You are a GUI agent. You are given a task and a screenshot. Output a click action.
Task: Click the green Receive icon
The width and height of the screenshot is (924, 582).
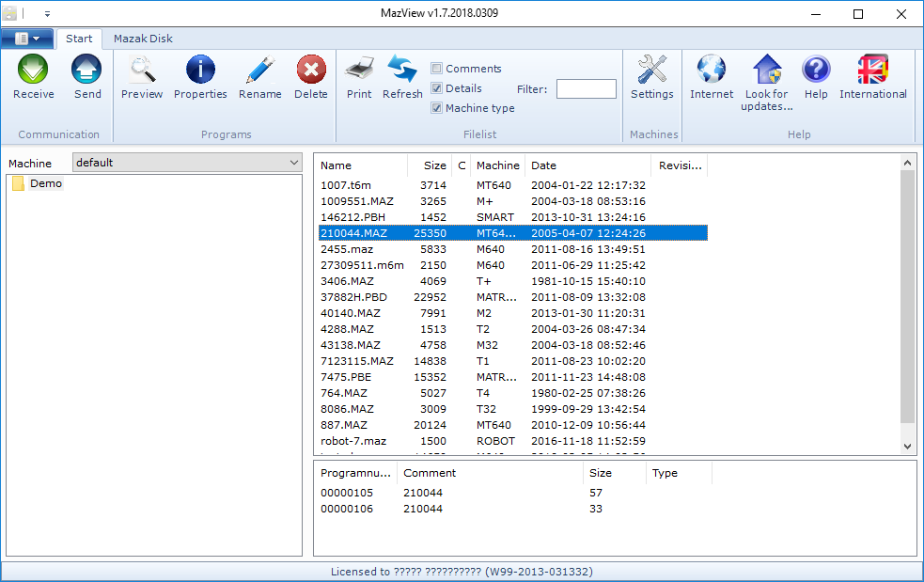pyautogui.click(x=33, y=69)
